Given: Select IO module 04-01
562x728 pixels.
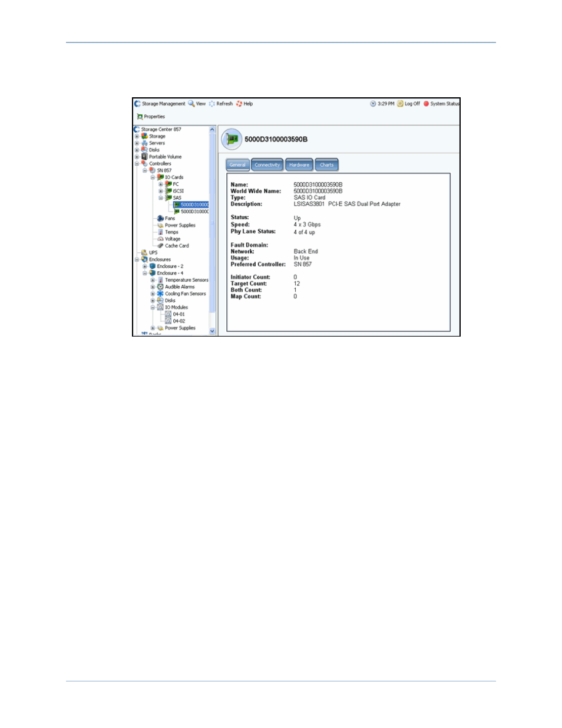Looking at the screenshot, I should coord(175,315).
